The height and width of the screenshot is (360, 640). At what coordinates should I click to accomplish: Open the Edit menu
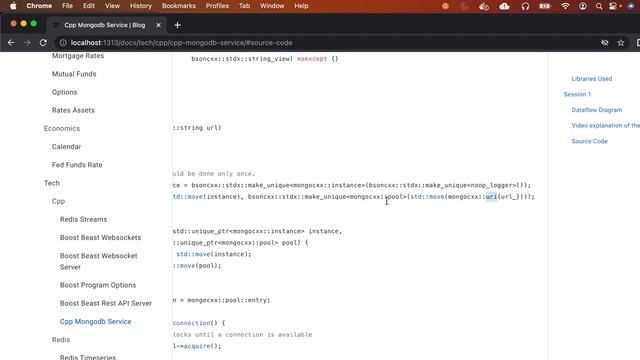pos(89,6)
